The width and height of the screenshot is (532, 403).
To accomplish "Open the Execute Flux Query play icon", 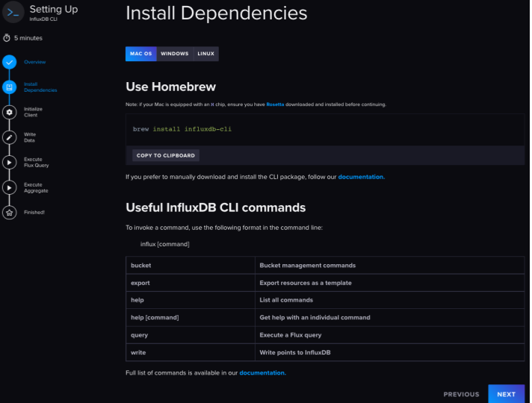I will coord(10,163).
